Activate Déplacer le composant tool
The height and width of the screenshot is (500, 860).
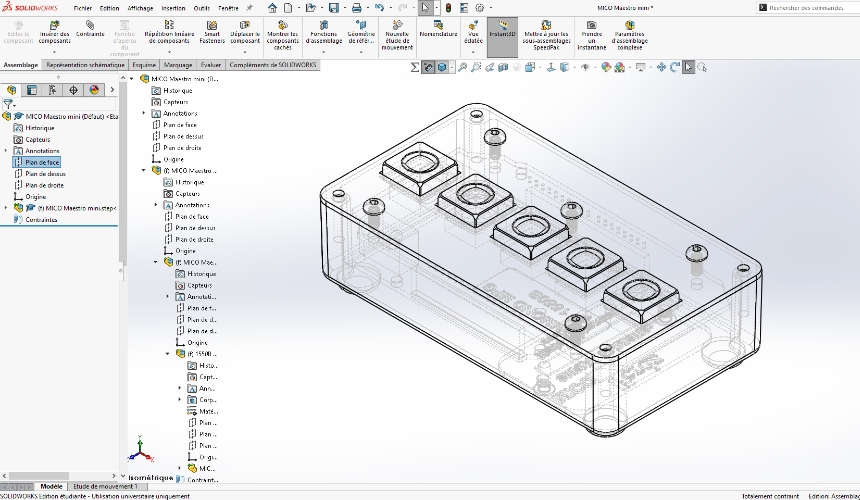[245, 32]
